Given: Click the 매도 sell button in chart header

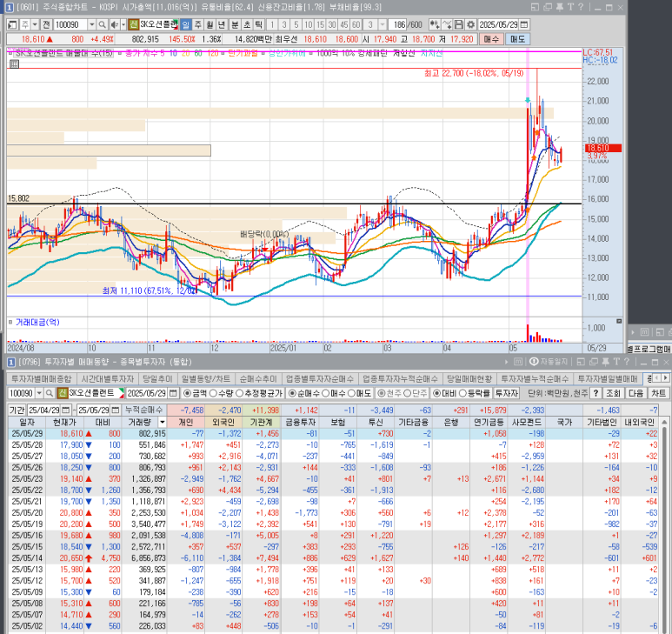Looking at the screenshot, I should tap(518, 39).
